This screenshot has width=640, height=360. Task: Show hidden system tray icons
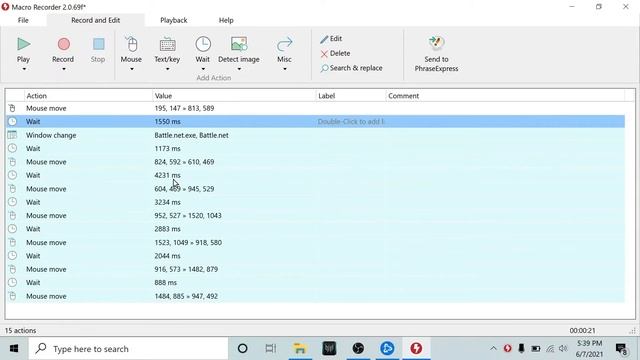(x=493, y=349)
